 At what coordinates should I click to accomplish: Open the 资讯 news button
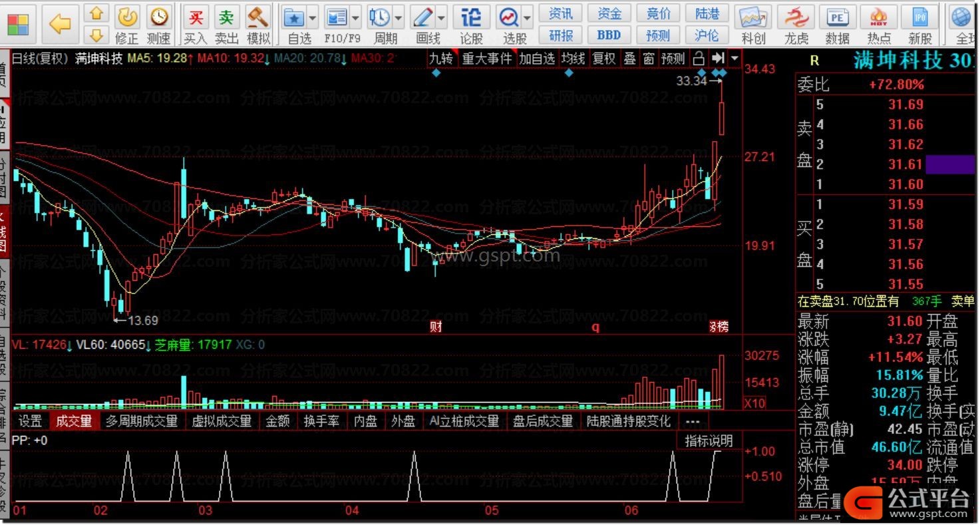[x=561, y=13]
